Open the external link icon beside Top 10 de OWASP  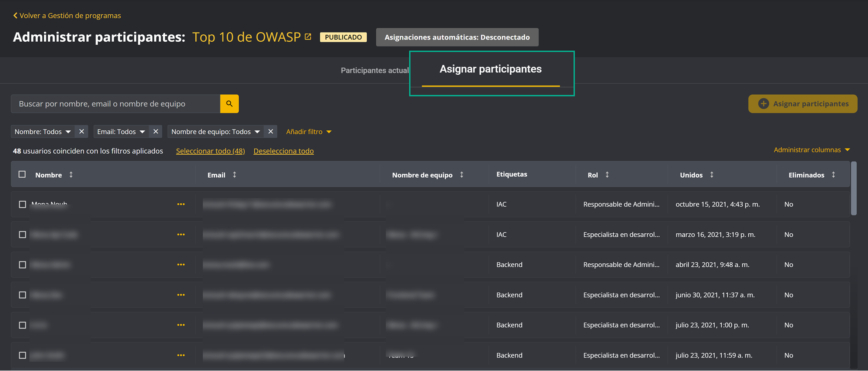(x=308, y=37)
